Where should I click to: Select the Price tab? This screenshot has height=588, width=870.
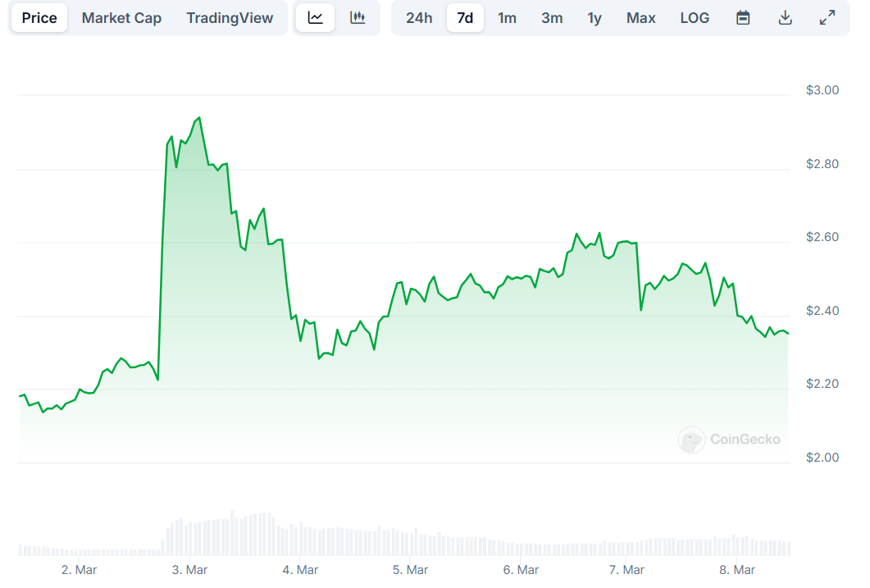pos(39,18)
